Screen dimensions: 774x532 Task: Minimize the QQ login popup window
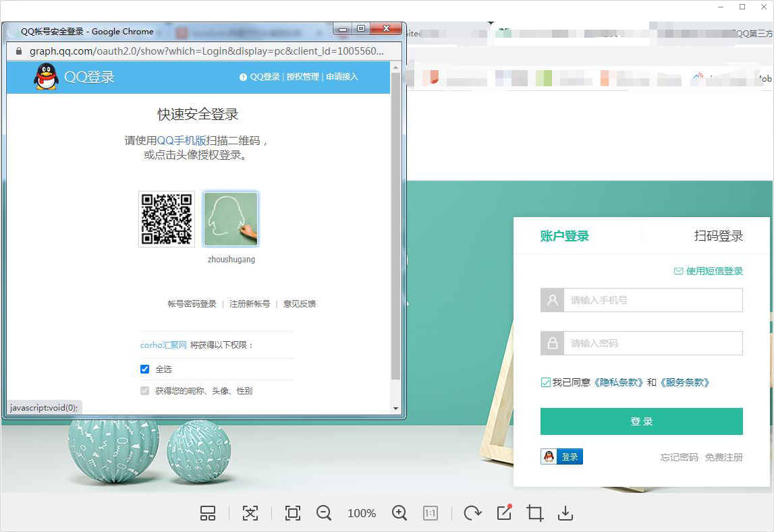click(343, 29)
